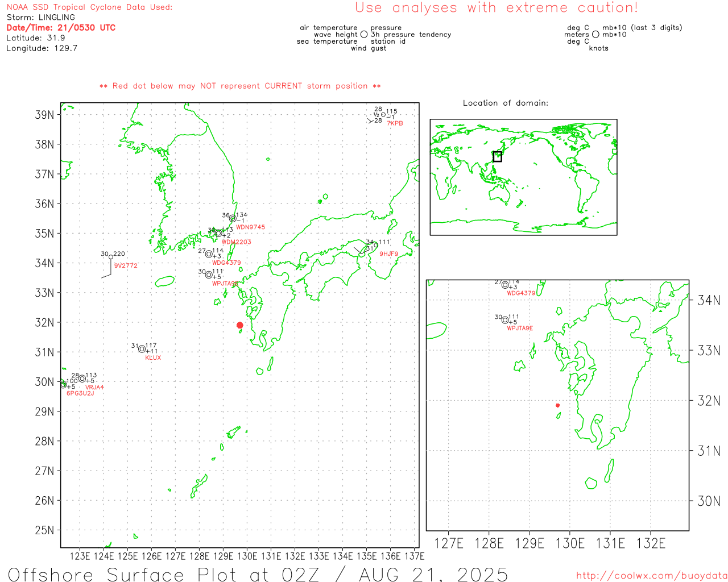Image resolution: width=728 pixels, height=582 pixels.
Task: Click the red station label WDN9745
Action: point(250,227)
